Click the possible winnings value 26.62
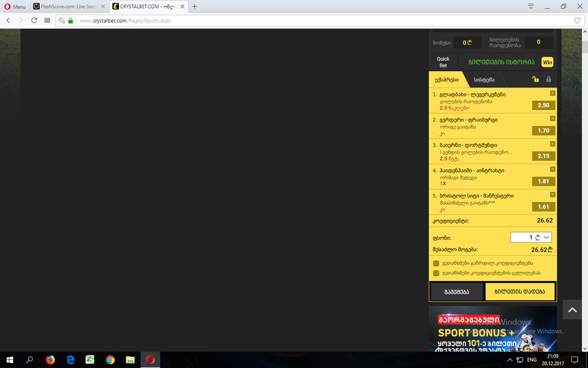The image size is (588, 368). (x=542, y=250)
